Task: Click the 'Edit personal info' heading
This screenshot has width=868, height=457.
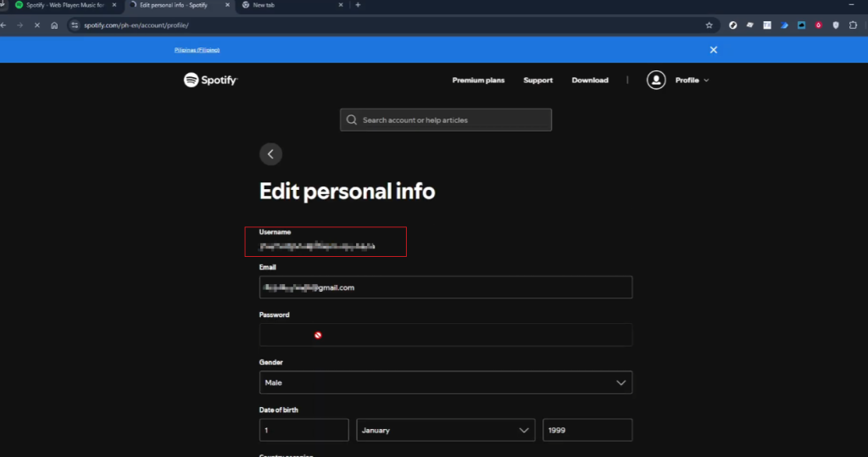Action: click(x=347, y=191)
